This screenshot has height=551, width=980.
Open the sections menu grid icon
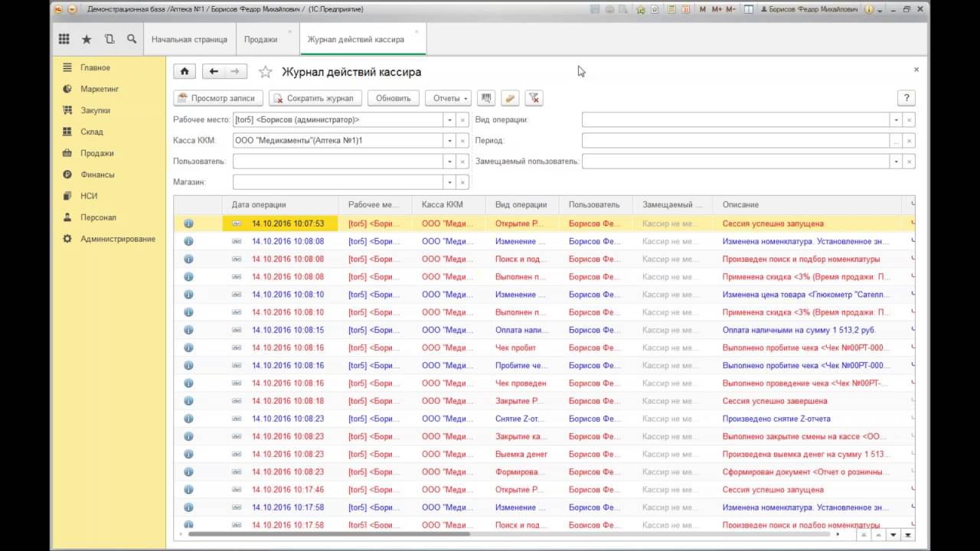tap(64, 39)
